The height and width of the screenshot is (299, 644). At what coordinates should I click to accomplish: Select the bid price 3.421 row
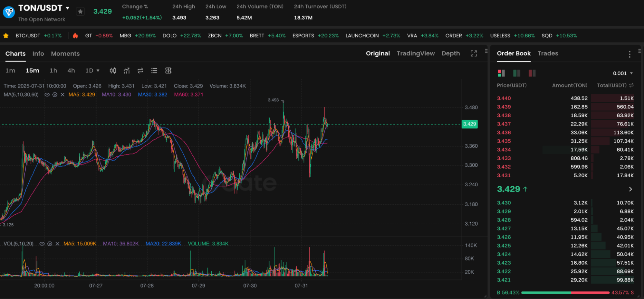click(x=565, y=280)
